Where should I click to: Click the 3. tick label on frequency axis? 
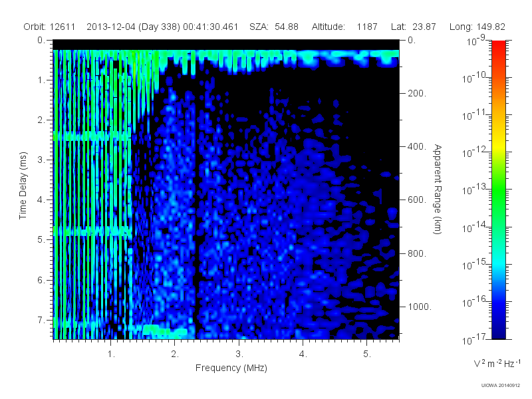pyautogui.click(x=239, y=354)
